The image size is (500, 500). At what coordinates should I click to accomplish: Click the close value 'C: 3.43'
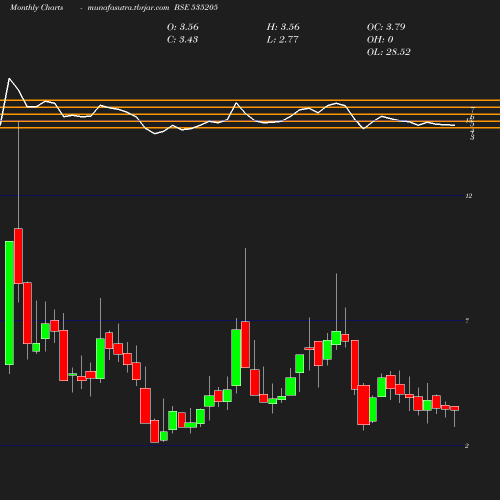(x=182, y=39)
